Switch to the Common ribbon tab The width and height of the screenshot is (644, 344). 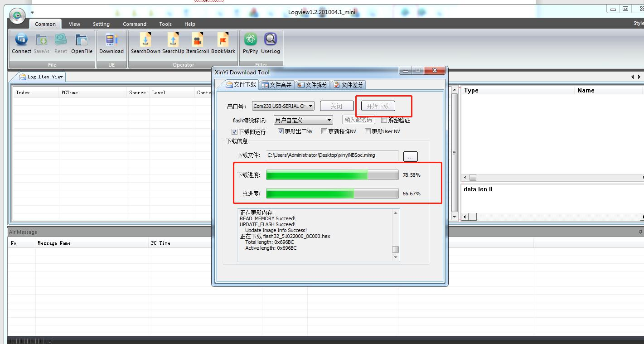click(45, 24)
